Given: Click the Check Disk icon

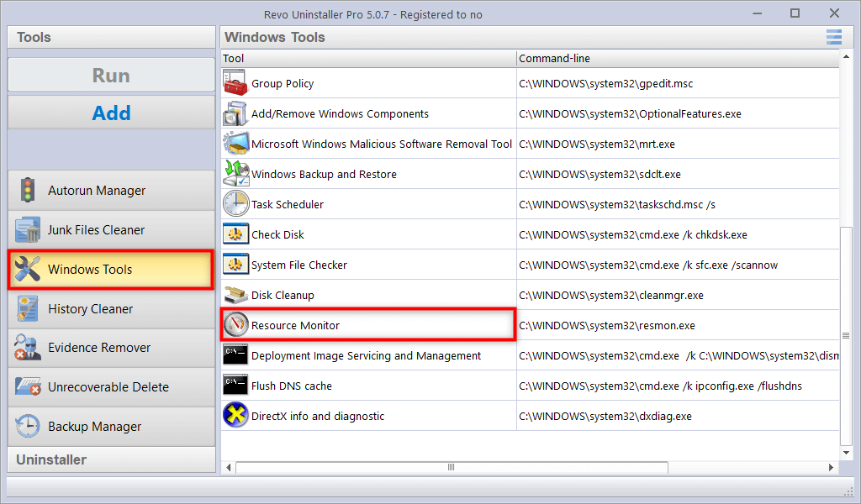Looking at the screenshot, I should (235, 234).
